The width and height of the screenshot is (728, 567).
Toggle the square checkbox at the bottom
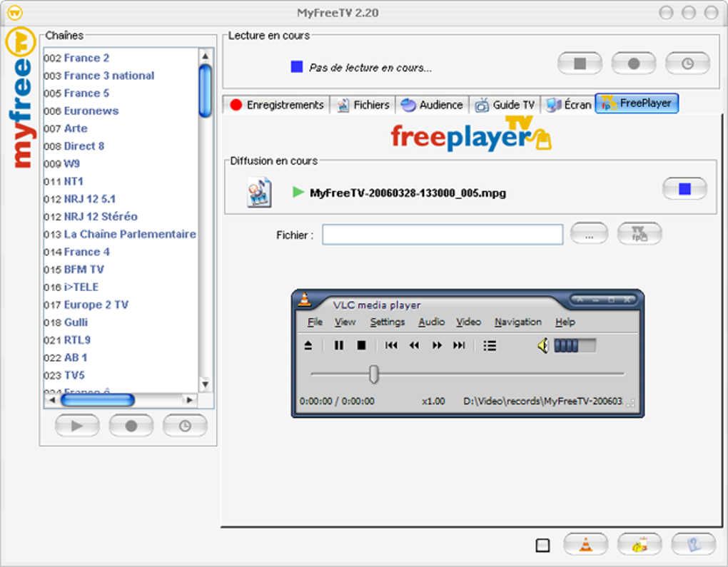(x=542, y=545)
